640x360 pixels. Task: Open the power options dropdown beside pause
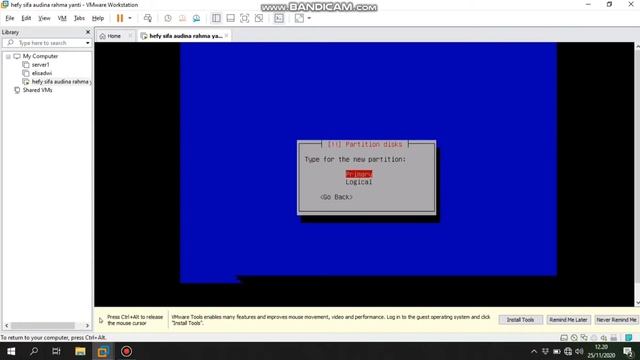130,18
